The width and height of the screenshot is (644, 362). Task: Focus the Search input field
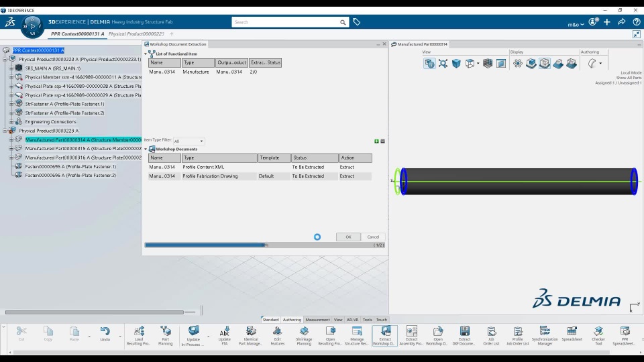pos(286,22)
